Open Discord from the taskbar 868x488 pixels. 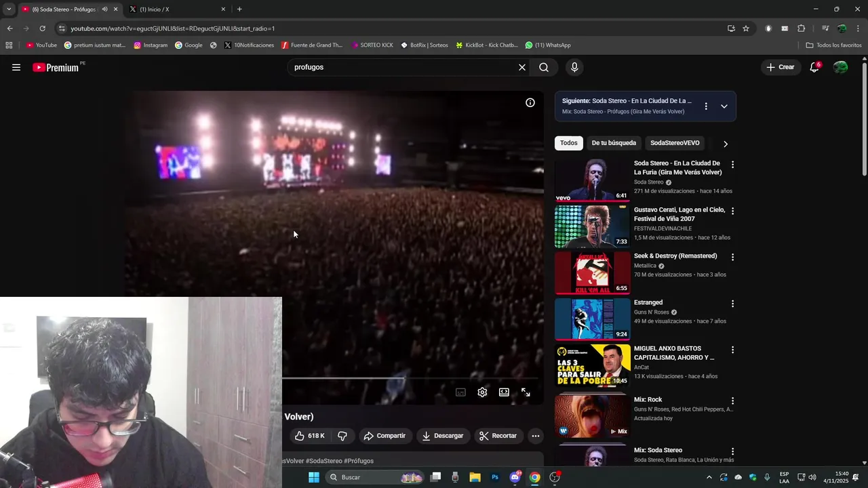click(x=515, y=477)
